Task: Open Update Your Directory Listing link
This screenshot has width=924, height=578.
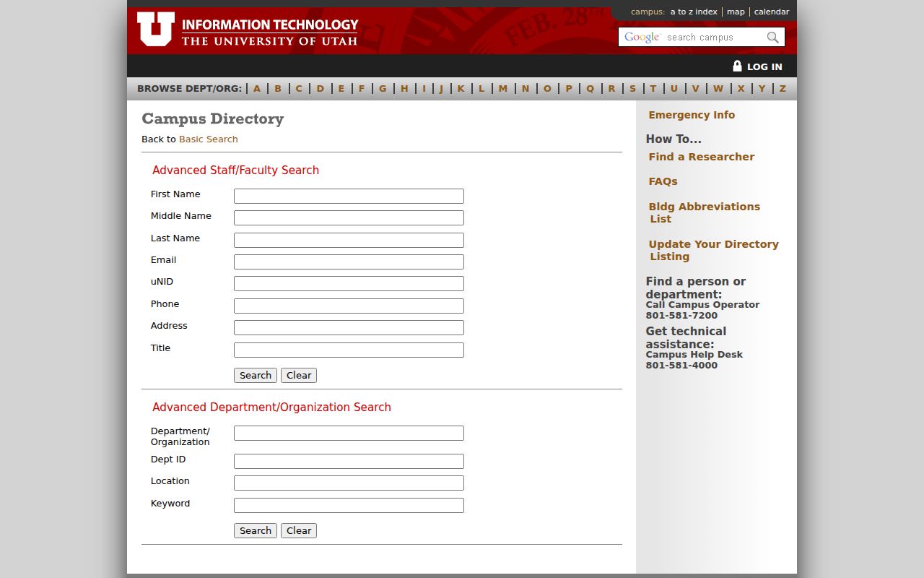Action: pyautogui.click(x=713, y=250)
